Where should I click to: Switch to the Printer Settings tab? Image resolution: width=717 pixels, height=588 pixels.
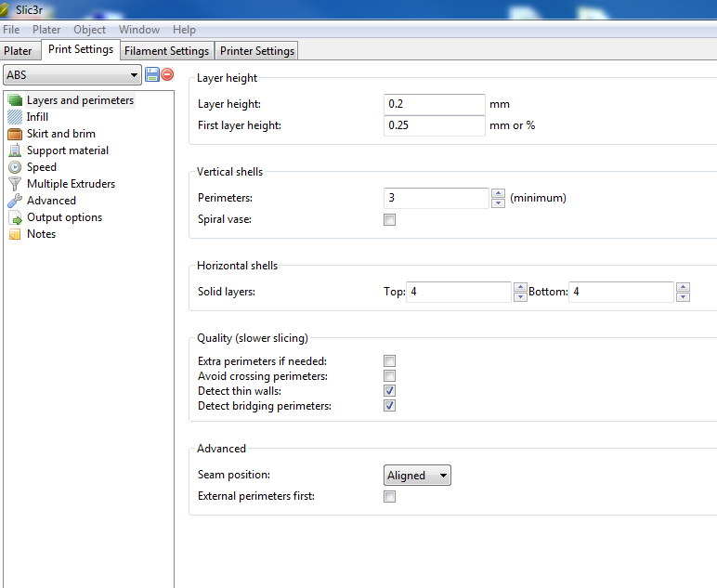[x=257, y=51]
